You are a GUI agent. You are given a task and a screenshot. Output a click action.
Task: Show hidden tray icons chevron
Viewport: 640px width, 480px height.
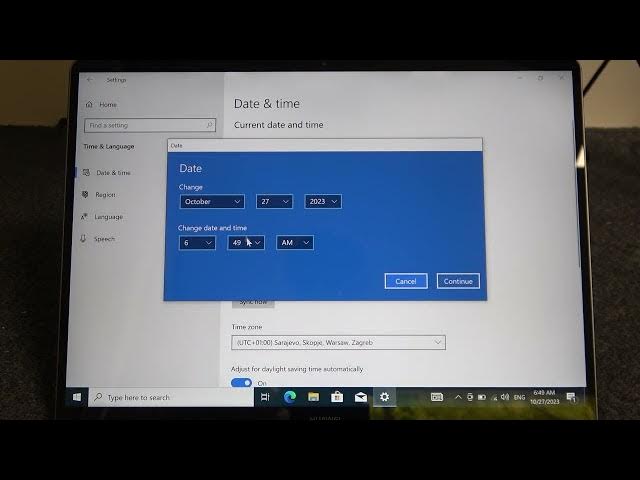click(458, 397)
